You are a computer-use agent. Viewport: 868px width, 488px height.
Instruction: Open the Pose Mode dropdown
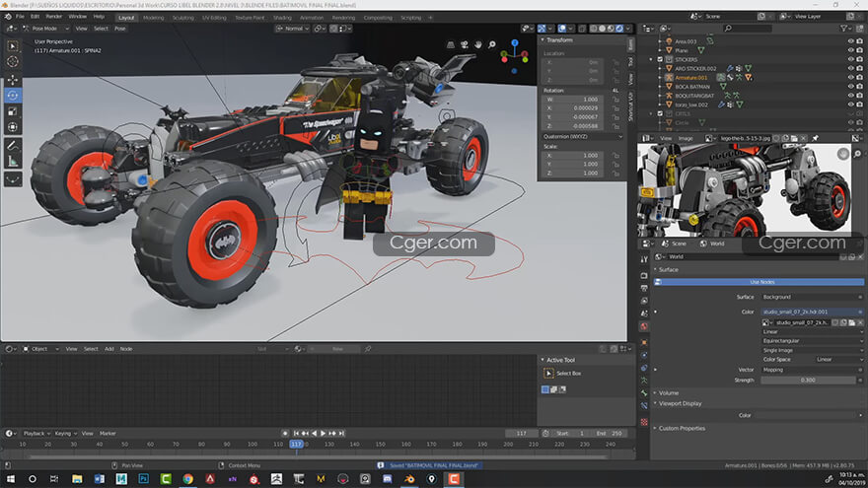pos(44,29)
